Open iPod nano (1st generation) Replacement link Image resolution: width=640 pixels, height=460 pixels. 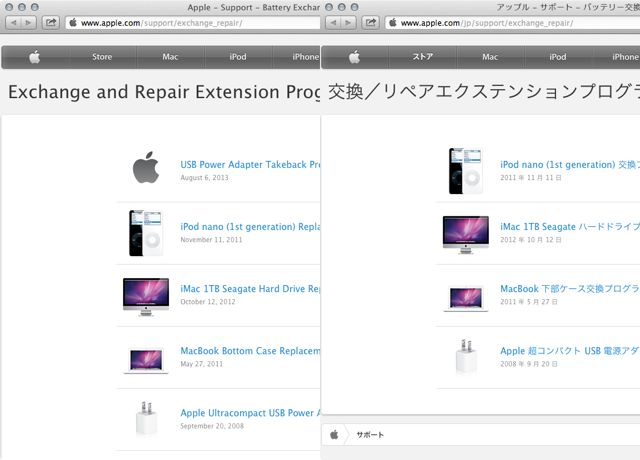pyautogui.click(x=250, y=227)
